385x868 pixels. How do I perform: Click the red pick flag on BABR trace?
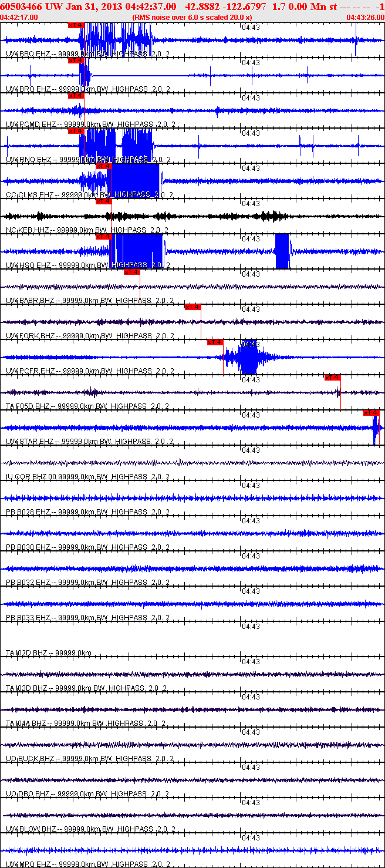(132, 272)
